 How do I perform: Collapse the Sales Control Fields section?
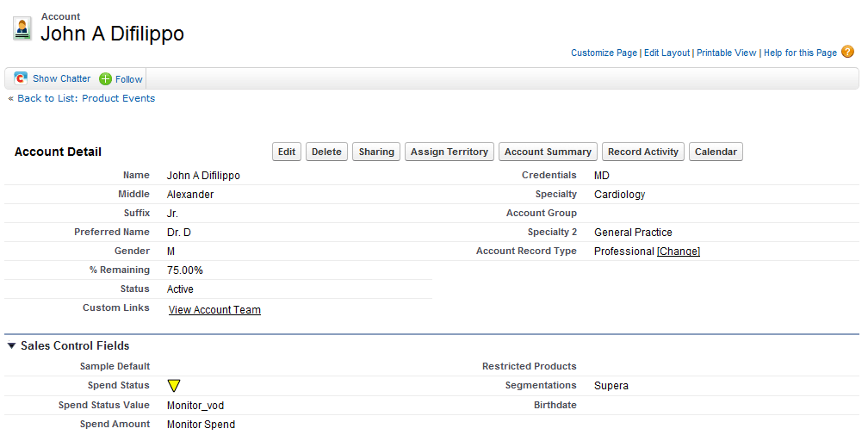click(11, 346)
